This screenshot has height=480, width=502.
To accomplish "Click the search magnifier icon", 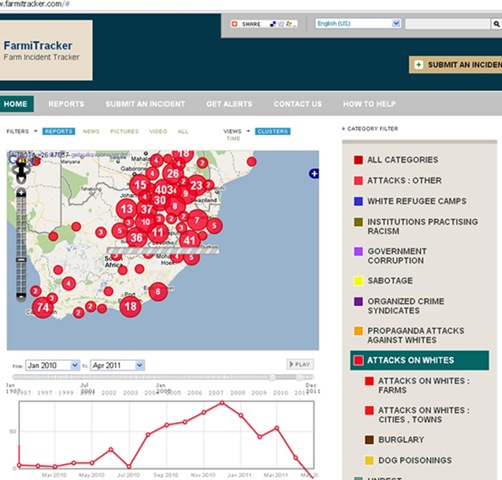I will pos(496,24).
